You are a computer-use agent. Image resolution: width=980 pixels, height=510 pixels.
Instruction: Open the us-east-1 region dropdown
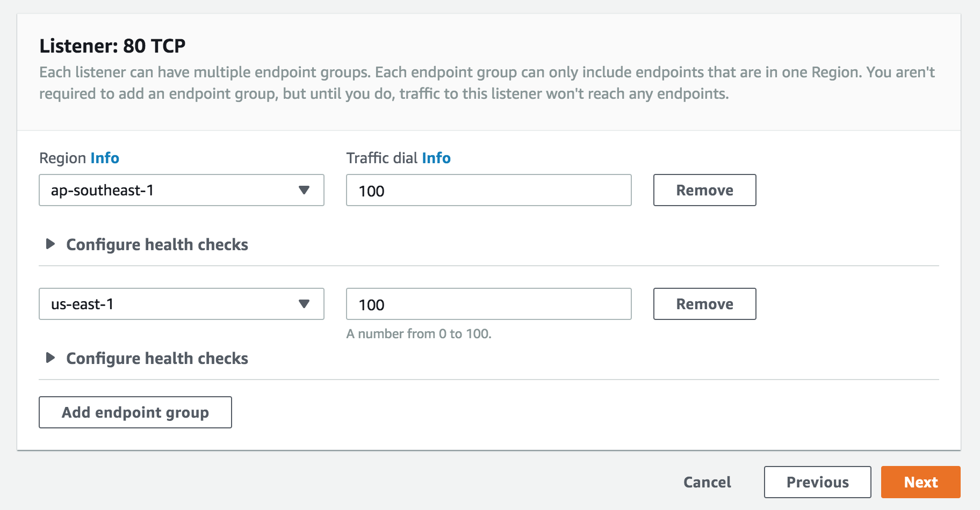[x=182, y=304]
